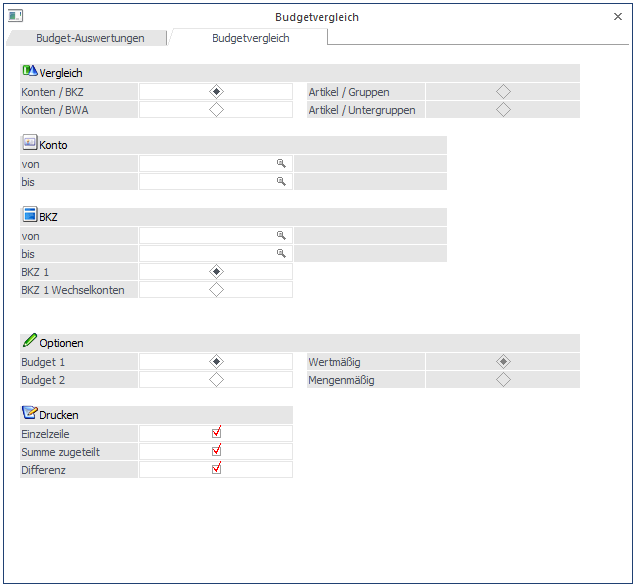
Task: Select Artikel / Untergruppen radio option
Action: 503,110
